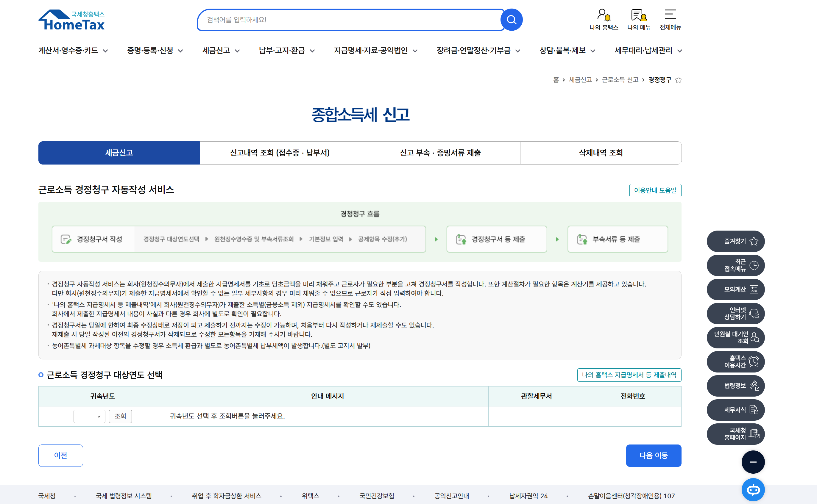The height and width of the screenshot is (504, 817).
Task: Open 모의계산 calculator shortcut
Action: click(x=735, y=289)
